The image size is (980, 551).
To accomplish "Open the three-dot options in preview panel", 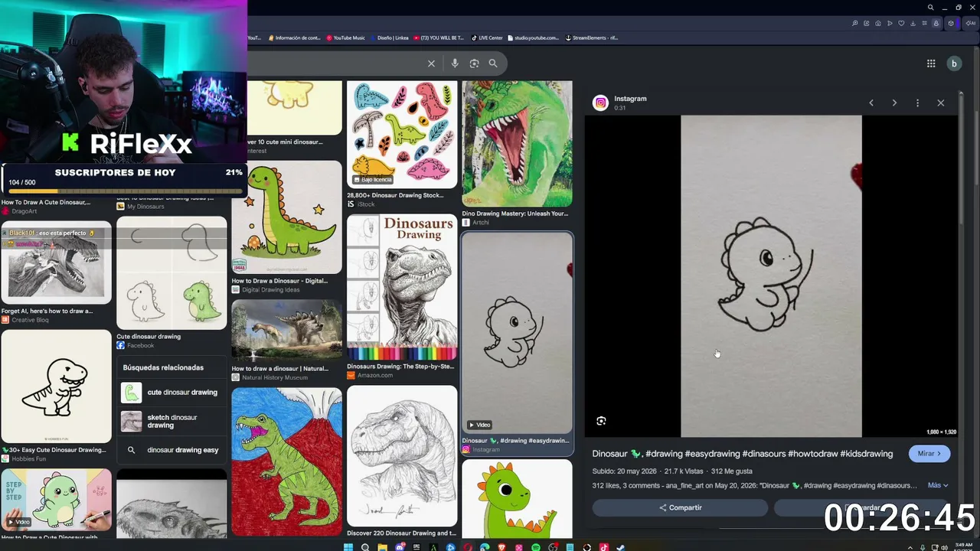I will [x=917, y=103].
